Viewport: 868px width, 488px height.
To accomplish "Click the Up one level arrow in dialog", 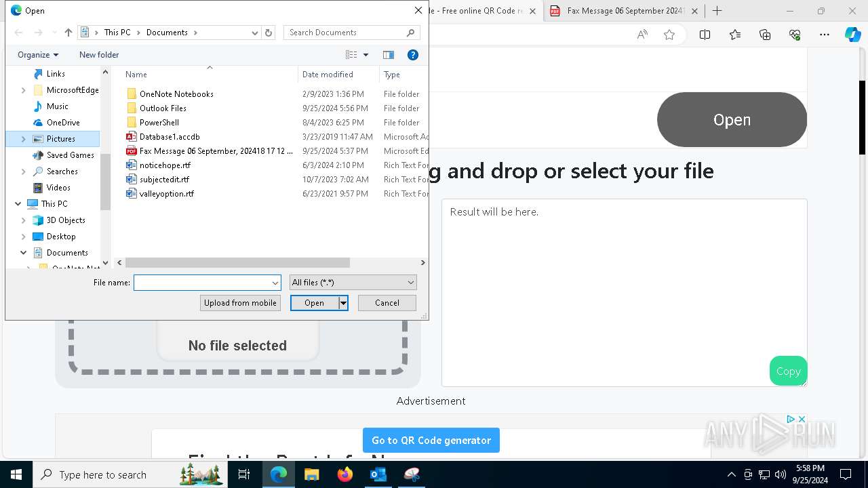I will point(68,33).
